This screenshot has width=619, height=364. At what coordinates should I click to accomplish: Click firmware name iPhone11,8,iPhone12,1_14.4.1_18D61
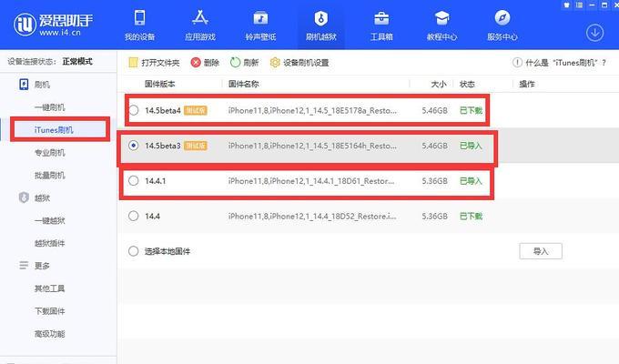tap(311, 181)
